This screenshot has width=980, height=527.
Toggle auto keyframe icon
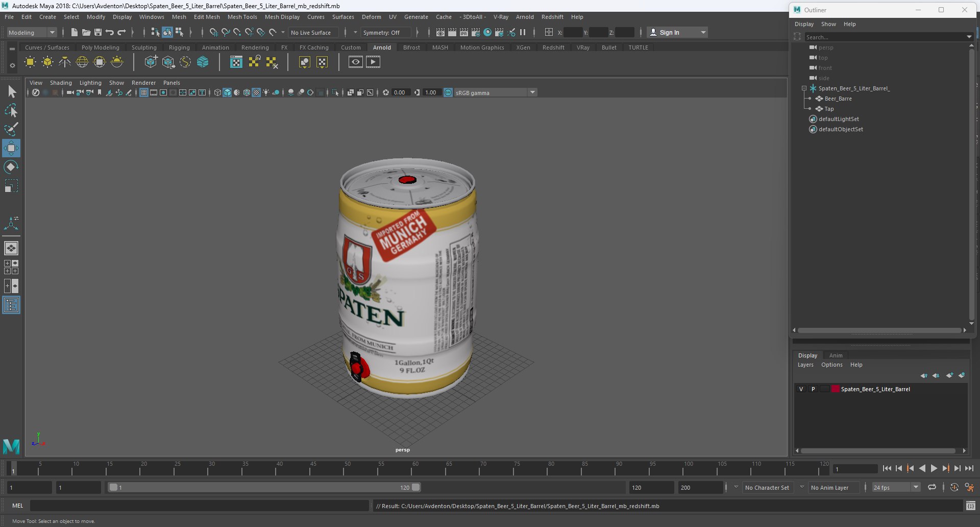click(x=954, y=487)
